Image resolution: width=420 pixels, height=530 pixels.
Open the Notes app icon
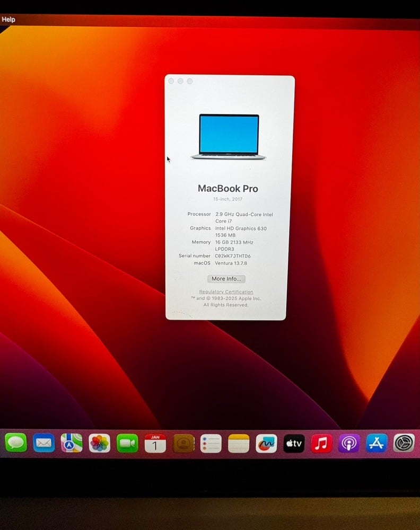tap(239, 444)
